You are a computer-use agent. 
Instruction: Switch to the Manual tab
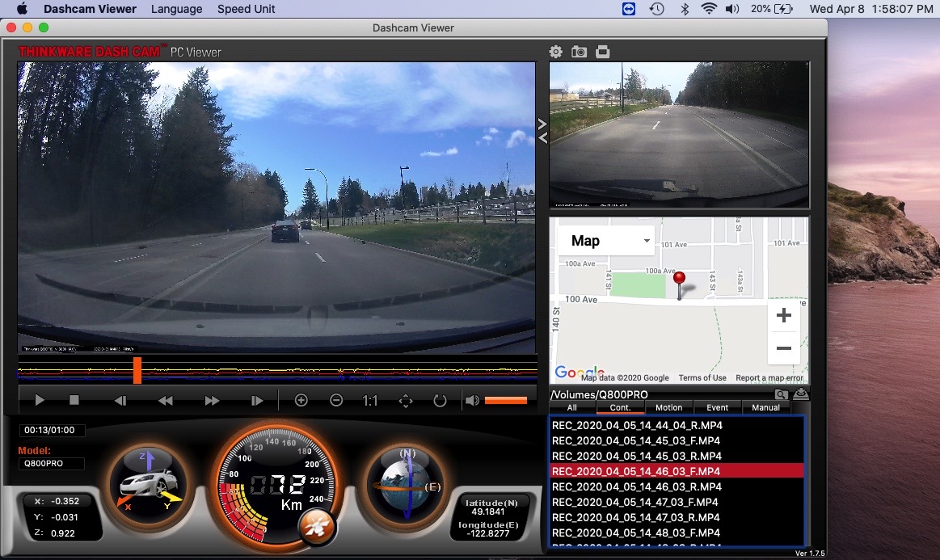(x=766, y=408)
